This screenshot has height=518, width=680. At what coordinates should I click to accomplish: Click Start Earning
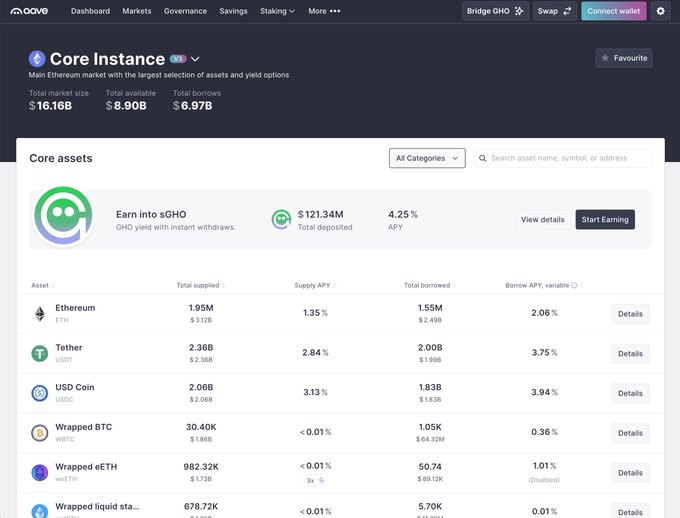[x=605, y=220]
